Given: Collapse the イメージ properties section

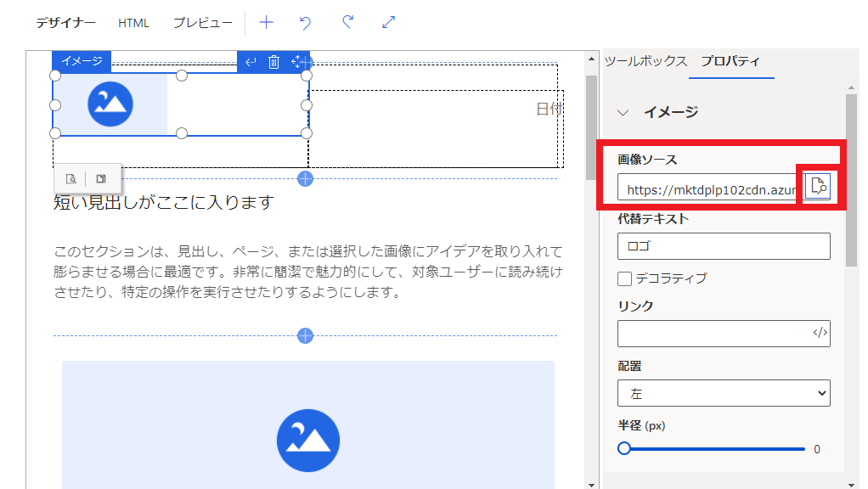Looking at the screenshot, I should 623,112.
